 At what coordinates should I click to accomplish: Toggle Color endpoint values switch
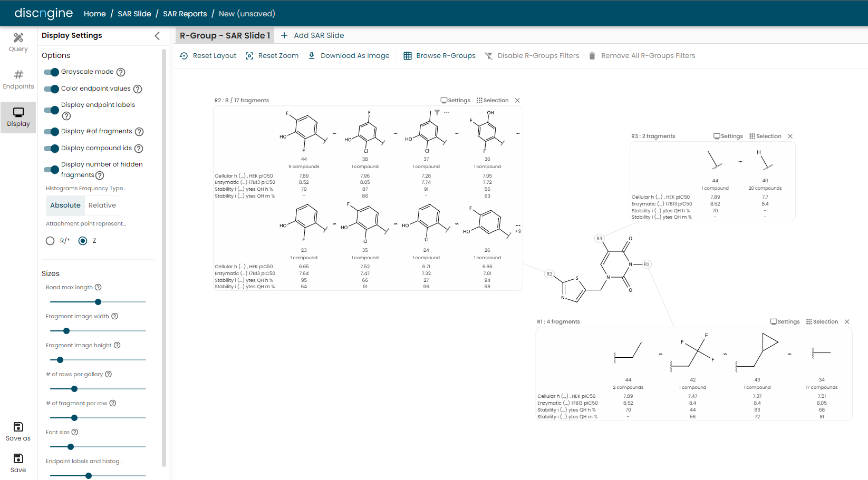point(52,89)
